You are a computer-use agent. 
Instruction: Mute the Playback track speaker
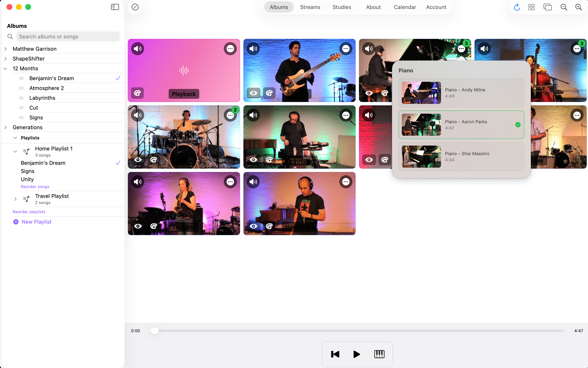tap(138, 49)
